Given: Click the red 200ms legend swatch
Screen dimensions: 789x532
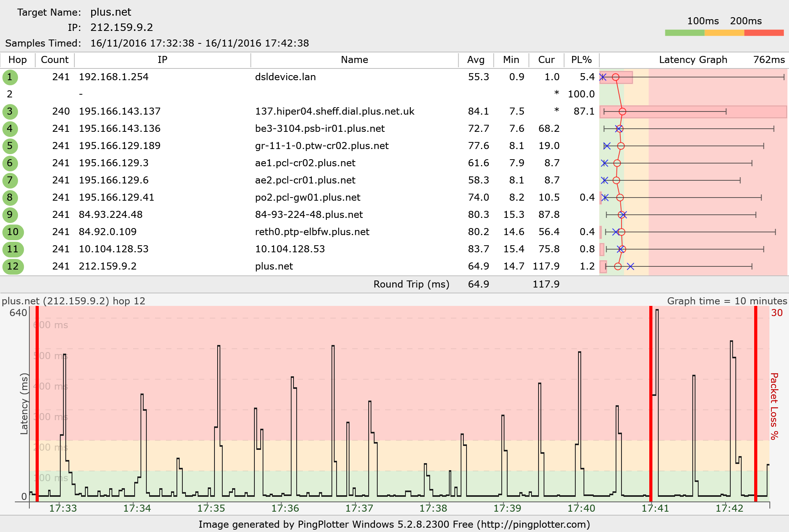Looking at the screenshot, I should point(764,33).
